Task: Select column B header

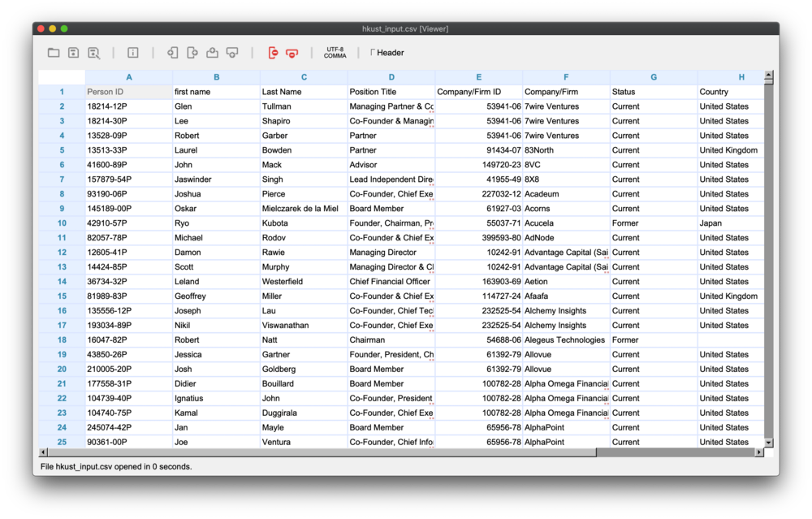Action: (x=217, y=77)
